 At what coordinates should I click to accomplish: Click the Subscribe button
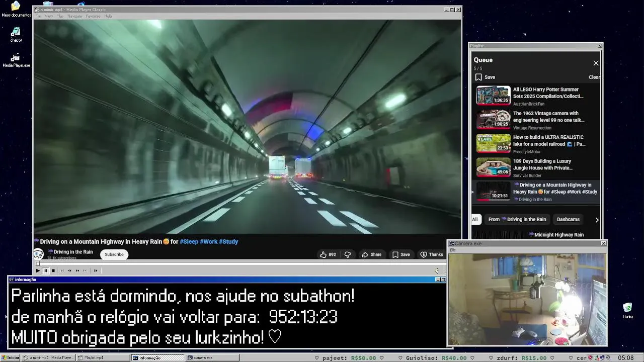click(114, 254)
